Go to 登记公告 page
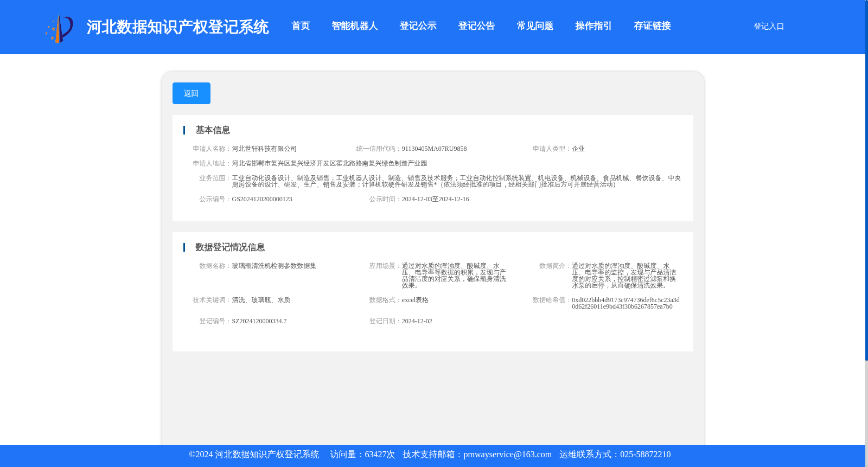 point(476,26)
